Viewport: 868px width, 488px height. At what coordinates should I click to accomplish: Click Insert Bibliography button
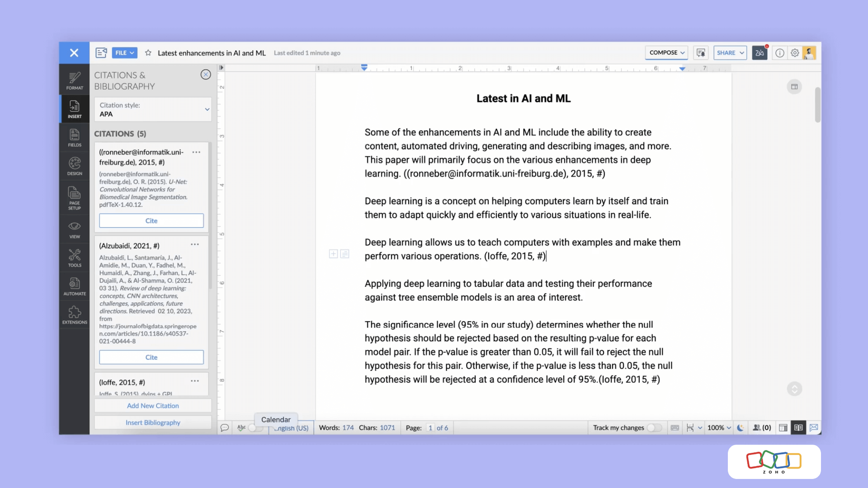[153, 422]
